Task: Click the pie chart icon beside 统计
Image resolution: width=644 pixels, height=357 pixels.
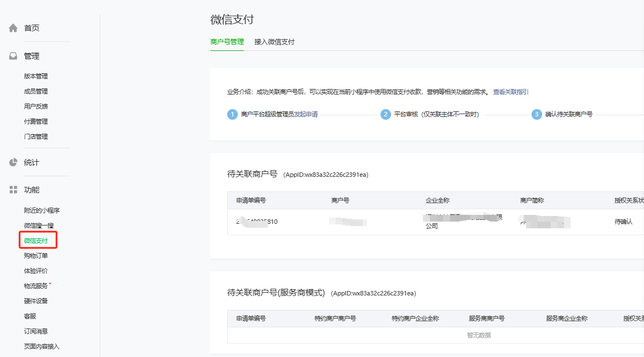Action: tap(13, 162)
